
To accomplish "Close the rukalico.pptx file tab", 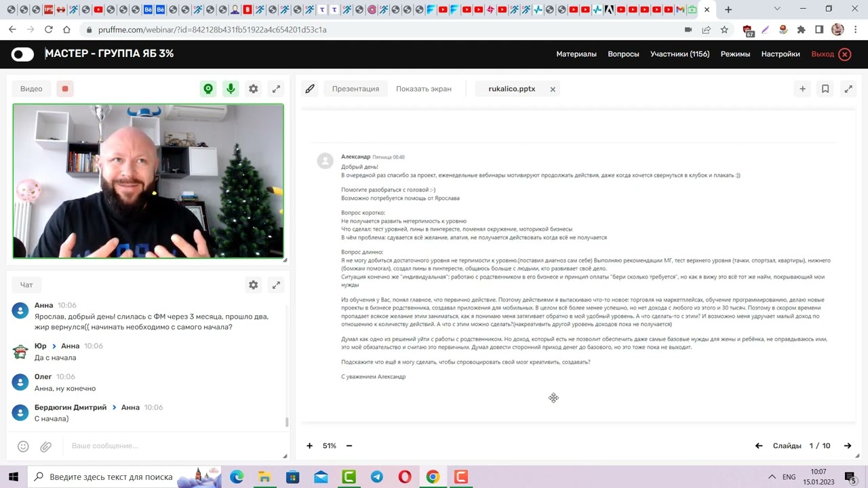I will click(x=553, y=89).
